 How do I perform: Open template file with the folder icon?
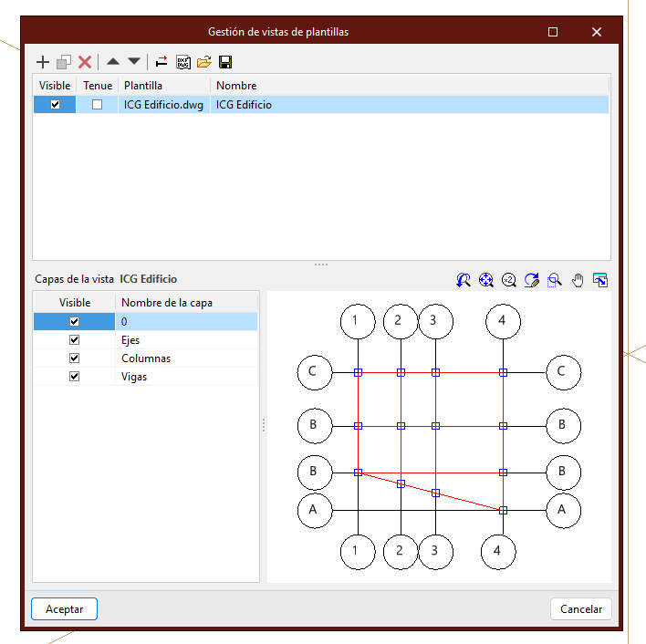coord(203,62)
